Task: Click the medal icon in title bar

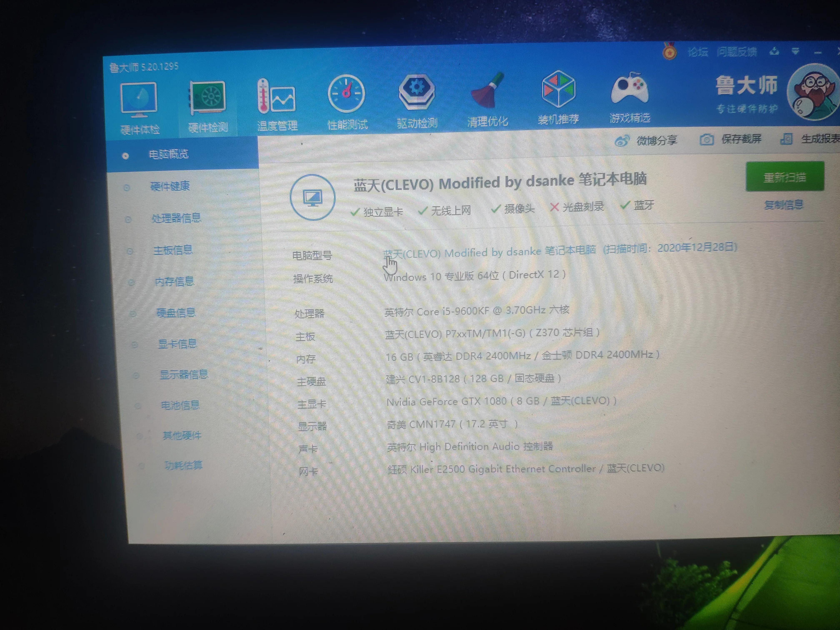Action: (670, 51)
